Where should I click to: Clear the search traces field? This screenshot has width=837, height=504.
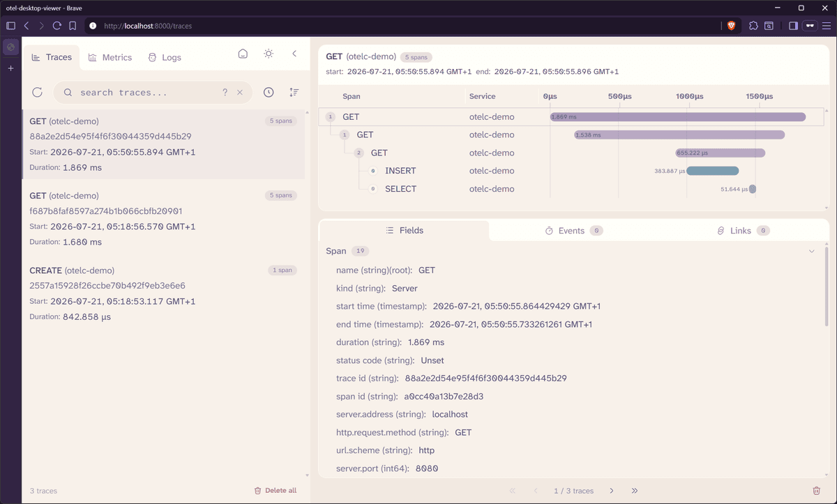click(240, 92)
